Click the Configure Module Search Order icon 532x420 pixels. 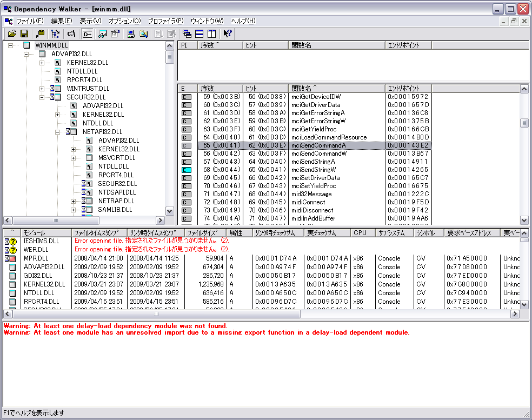click(143, 34)
